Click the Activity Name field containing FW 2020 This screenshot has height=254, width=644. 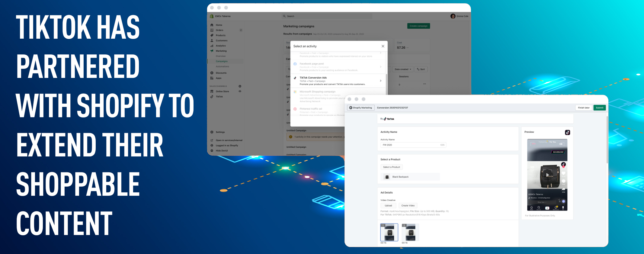[x=413, y=145]
